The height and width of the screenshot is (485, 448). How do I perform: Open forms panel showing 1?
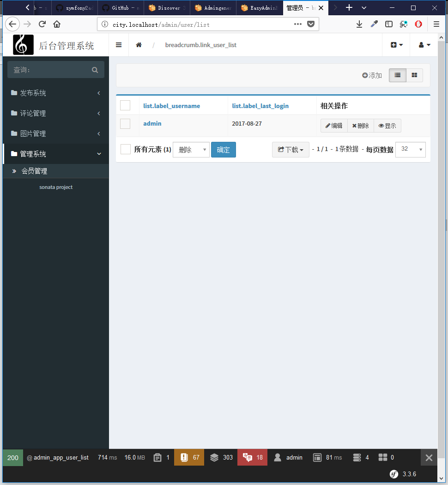pyautogui.click(x=162, y=457)
